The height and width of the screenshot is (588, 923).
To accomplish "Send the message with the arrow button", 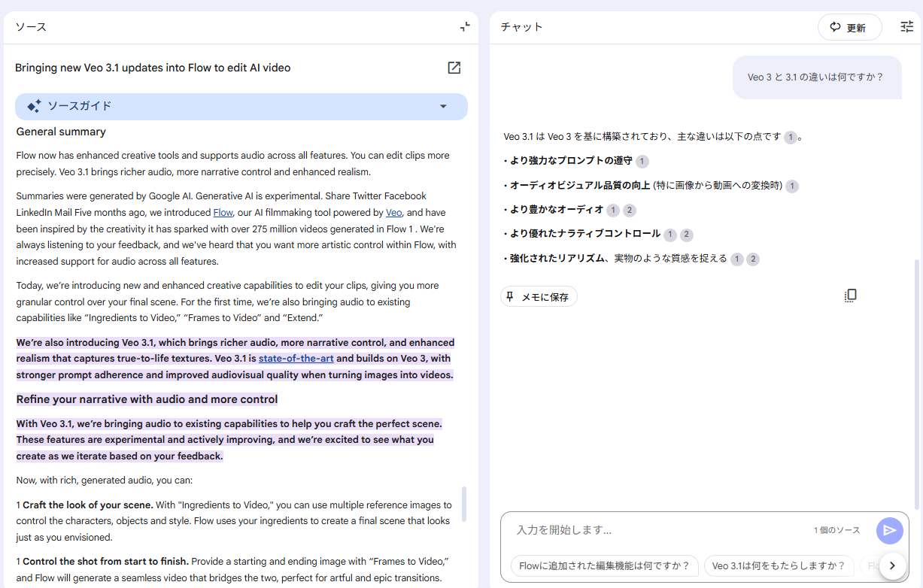I will (x=889, y=530).
